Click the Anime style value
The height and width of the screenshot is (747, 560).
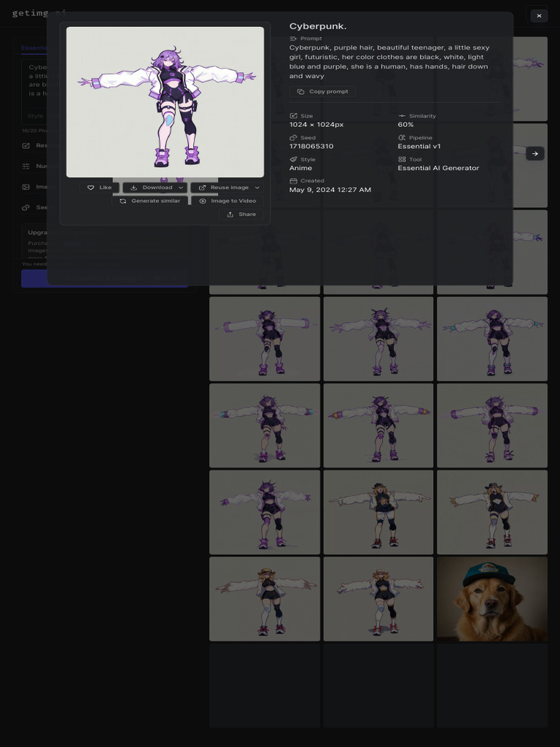(300, 169)
